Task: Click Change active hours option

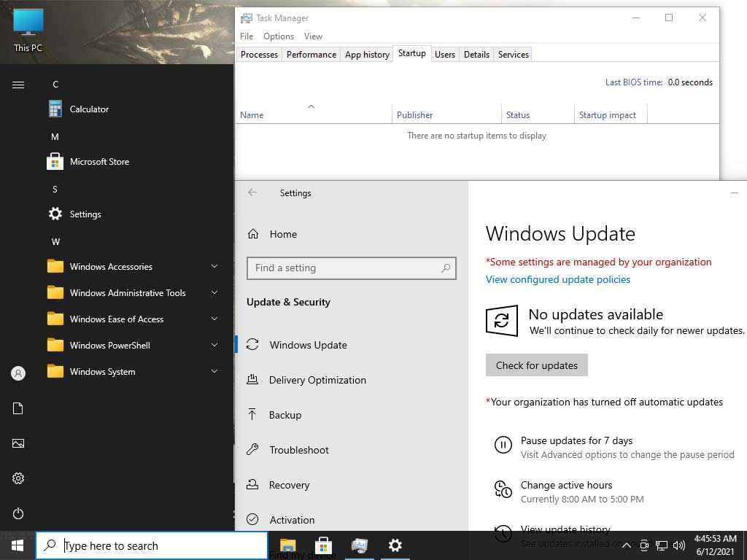Action: click(x=566, y=485)
